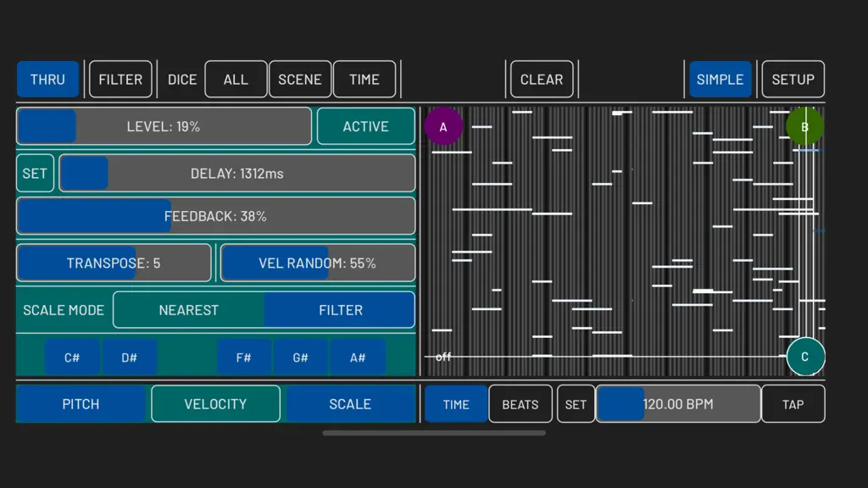868x488 pixels.
Task: Open the SETUP page
Action: point(793,79)
